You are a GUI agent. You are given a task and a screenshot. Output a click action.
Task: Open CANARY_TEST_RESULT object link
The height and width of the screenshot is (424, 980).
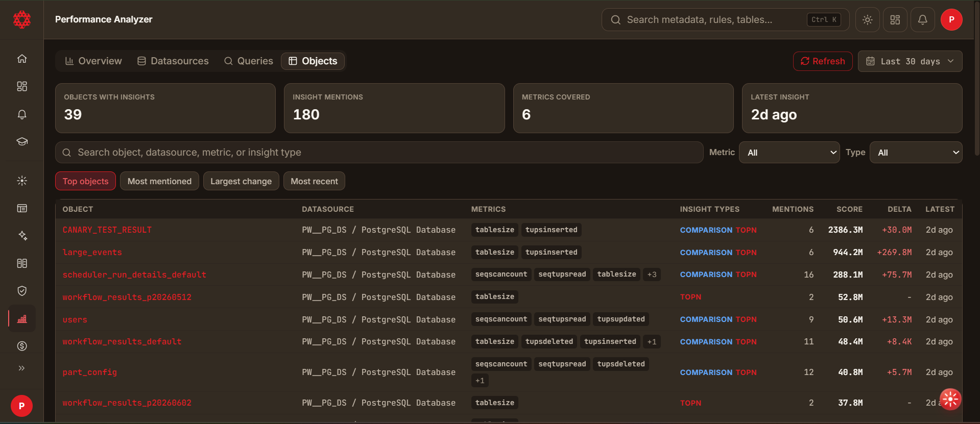[107, 230]
